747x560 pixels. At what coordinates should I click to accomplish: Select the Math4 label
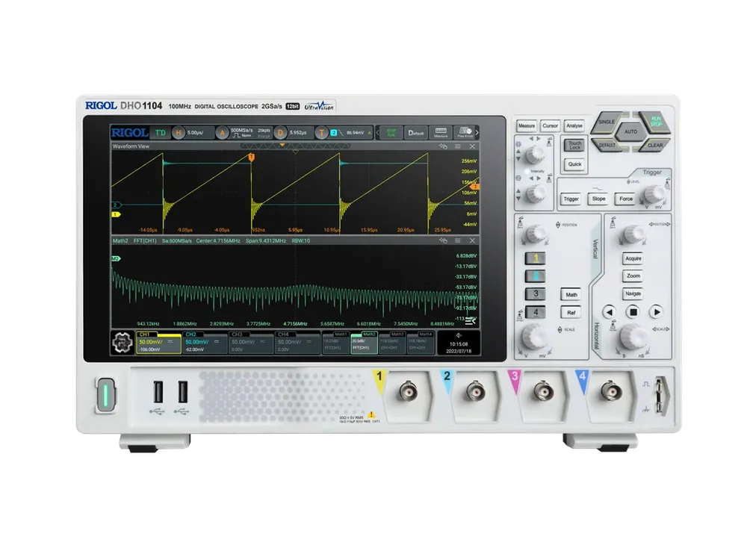[x=421, y=343]
